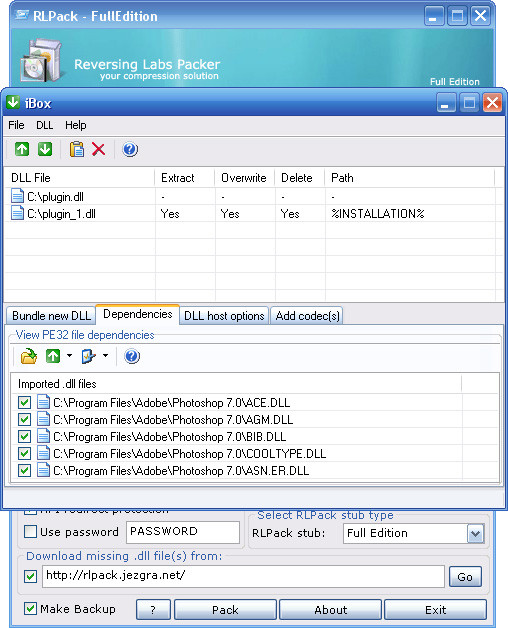
Task: Click the file icon beside C:\plugin.dll
Action: 17,196
